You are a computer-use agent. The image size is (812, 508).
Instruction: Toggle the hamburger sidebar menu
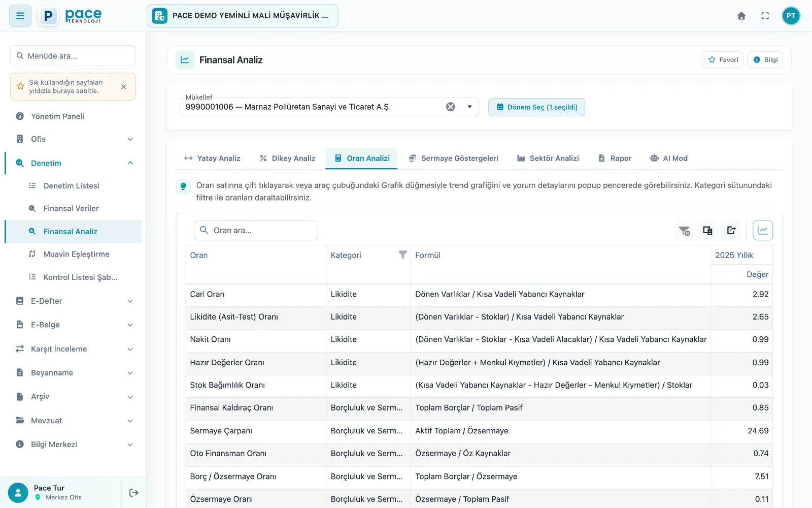coord(20,16)
